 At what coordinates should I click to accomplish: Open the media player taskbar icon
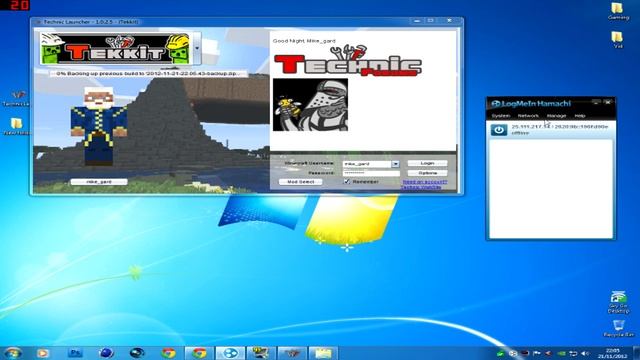(x=43, y=353)
